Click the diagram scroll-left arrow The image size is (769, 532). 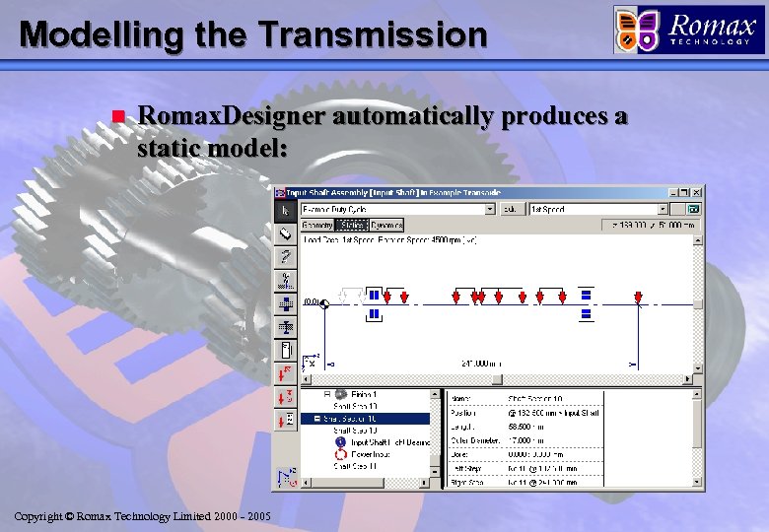coord(306,379)
